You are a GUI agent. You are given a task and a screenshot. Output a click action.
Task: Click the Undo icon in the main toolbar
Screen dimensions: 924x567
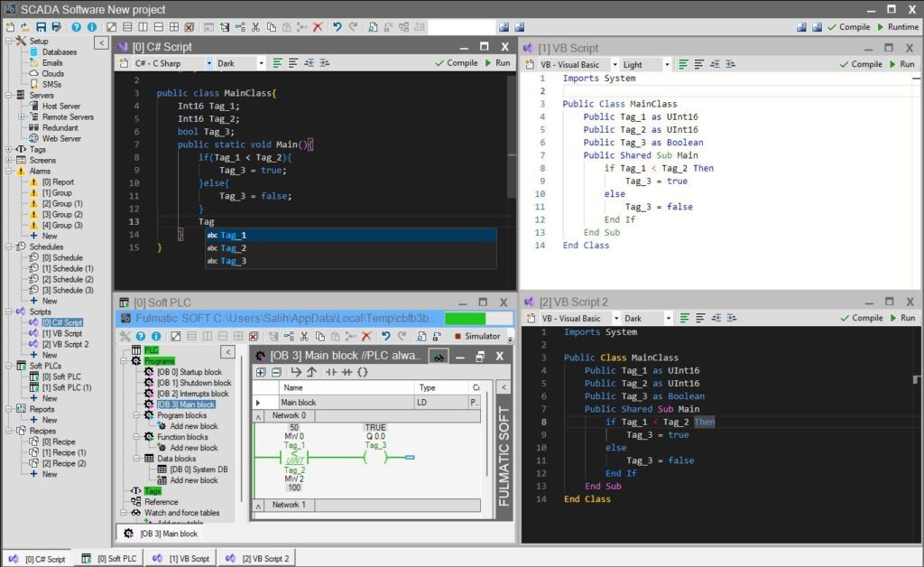pyautogui.click(x=337, y=26)
